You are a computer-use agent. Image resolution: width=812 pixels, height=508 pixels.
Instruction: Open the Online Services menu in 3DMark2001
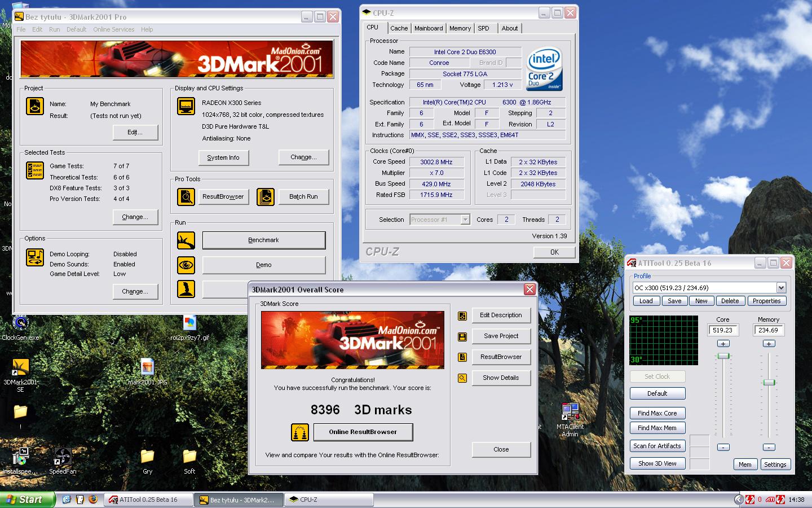(114, 29)
